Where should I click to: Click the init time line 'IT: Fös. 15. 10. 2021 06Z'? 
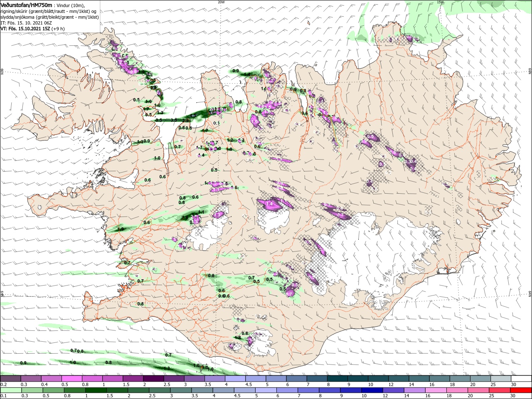pos(26,23)
